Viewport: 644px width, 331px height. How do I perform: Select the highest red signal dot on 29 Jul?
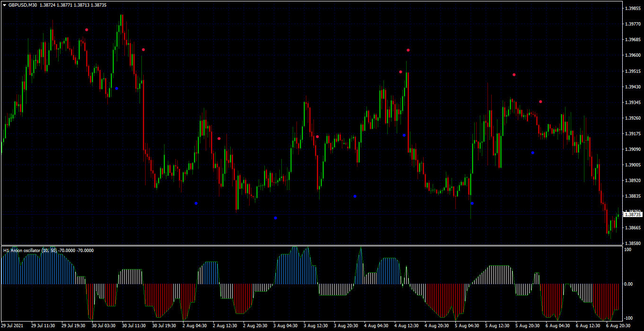(x=87, y=30)
